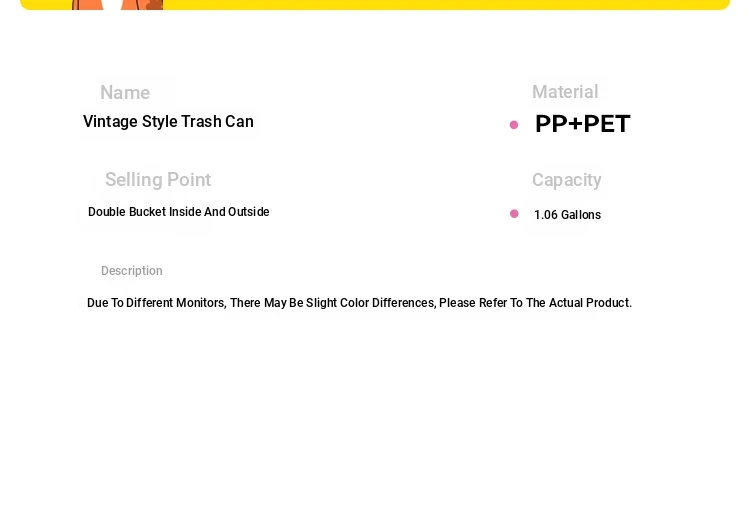Click the monitor color difference disclaimer
Image resolution: width=750 pixels, height=531 pixels.
pos(359,303)
